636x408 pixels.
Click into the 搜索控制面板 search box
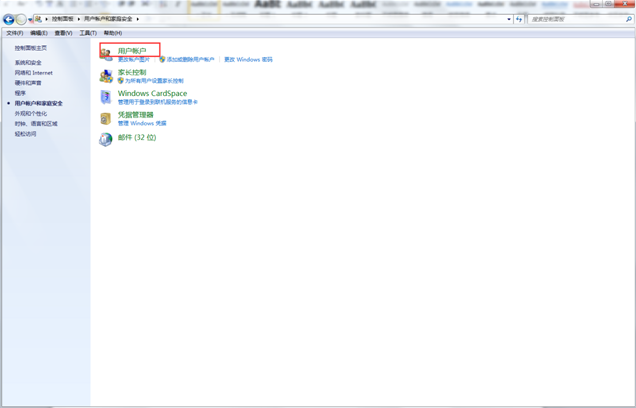coord(576,19)
